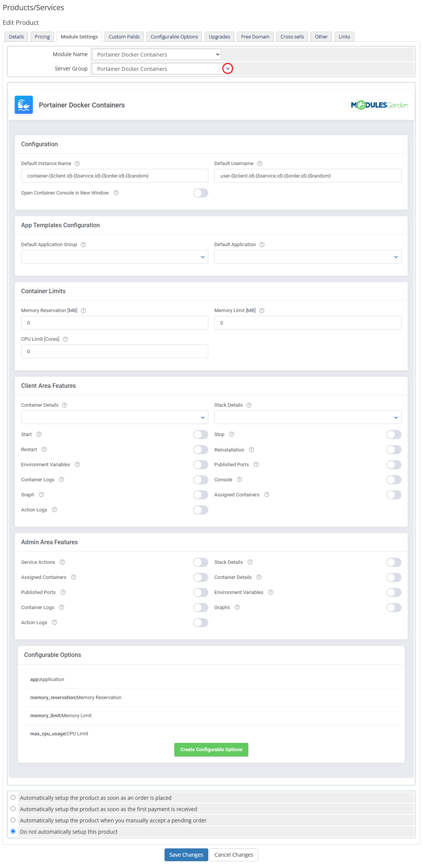Image resolution: width=423 pixels, height=868 pixels.
Task: Open the Pricing tab
Action: [x=42, y=37]
